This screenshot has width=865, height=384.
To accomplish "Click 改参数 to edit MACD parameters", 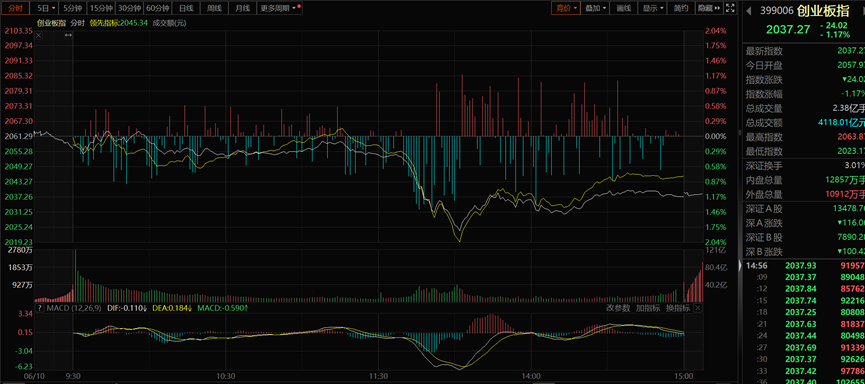I will [618, 308].
